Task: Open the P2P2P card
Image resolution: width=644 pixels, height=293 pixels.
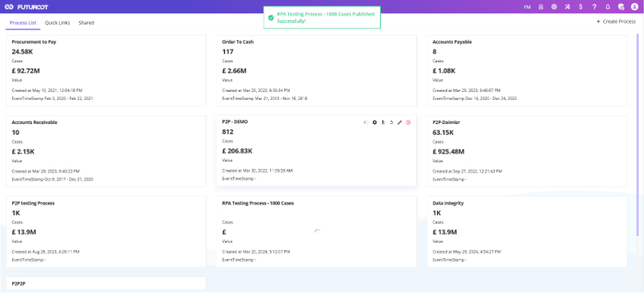Action: (106, 283)
